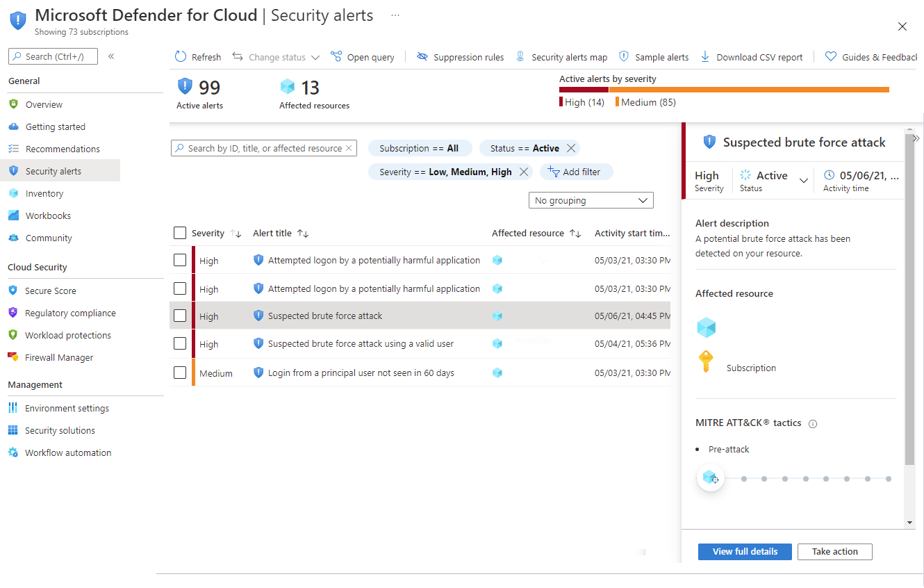Go to Regulatory compliance in sidebar
Viewport: 924px width, 588px height.
70,313
